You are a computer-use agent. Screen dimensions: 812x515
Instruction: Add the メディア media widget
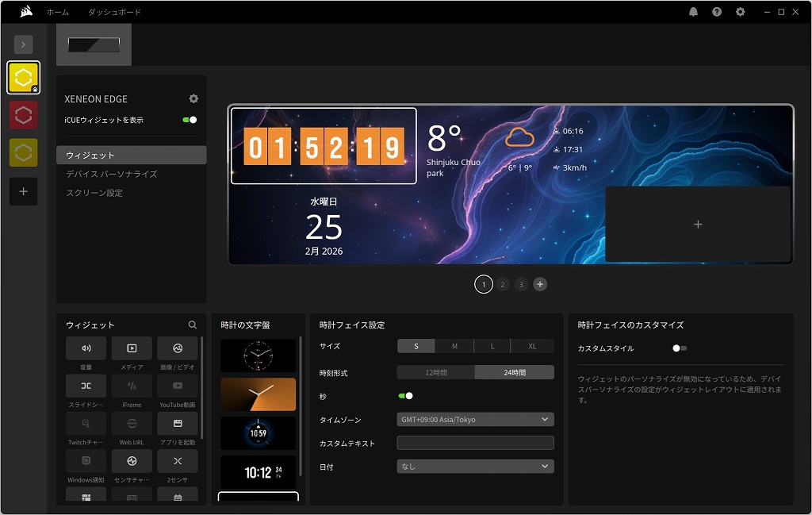[x=132, y=348]
